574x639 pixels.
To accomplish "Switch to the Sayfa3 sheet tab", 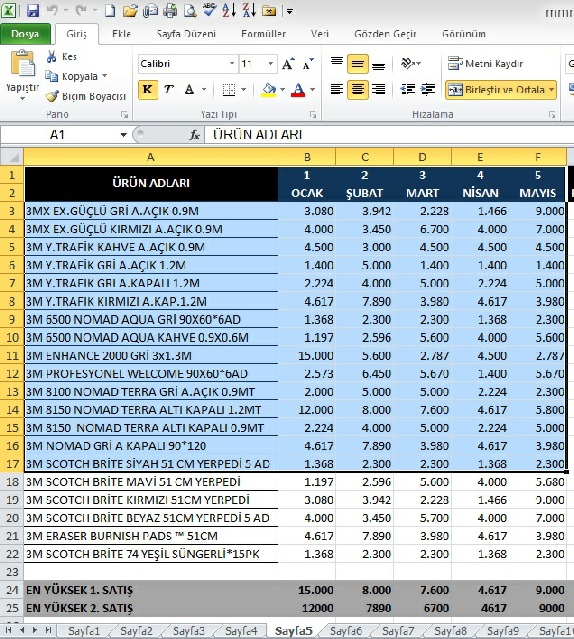I will [x=189, y=631].
